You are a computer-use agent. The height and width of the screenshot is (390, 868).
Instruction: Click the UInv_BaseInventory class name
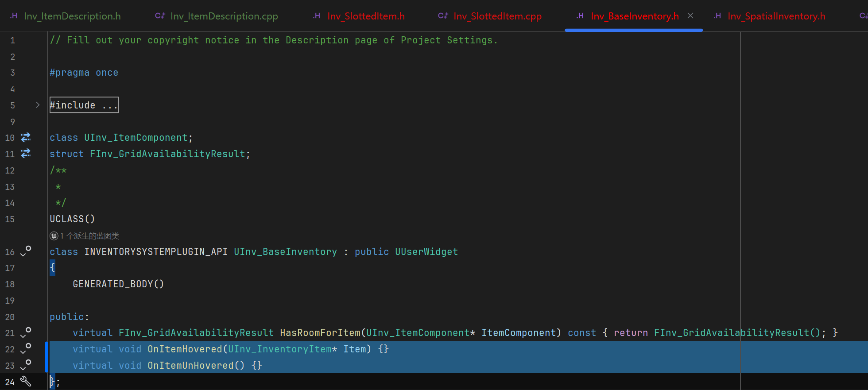(286, 251)
